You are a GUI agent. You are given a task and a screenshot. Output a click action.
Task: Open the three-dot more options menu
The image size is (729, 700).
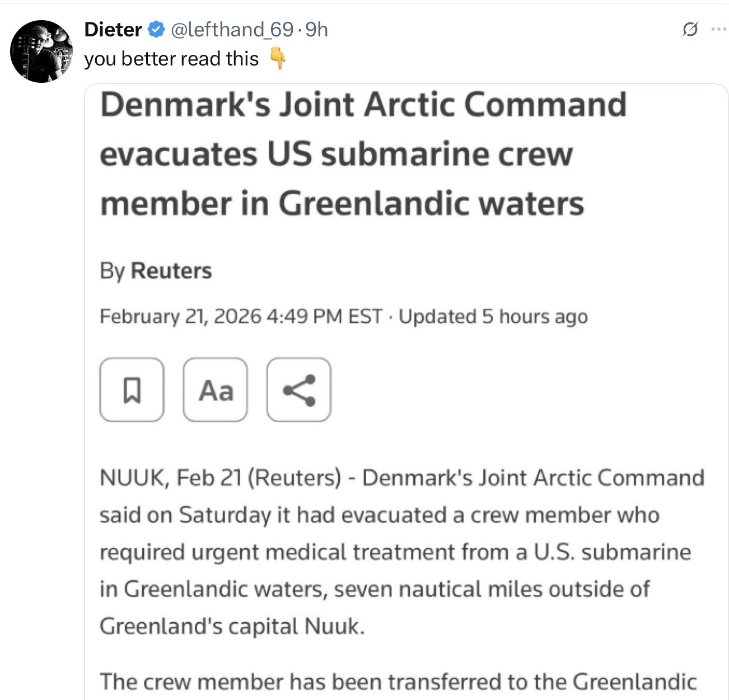click(718, 30)
